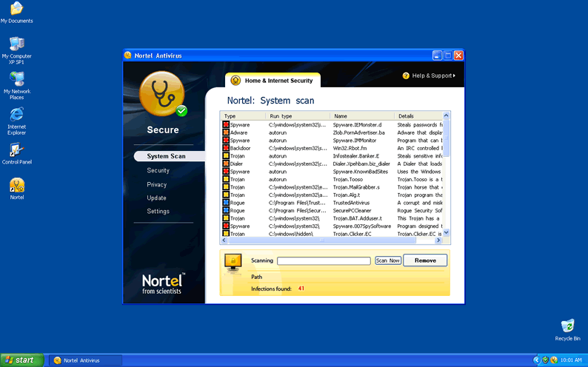Open the Recycle Bin desktop icon

567,326
